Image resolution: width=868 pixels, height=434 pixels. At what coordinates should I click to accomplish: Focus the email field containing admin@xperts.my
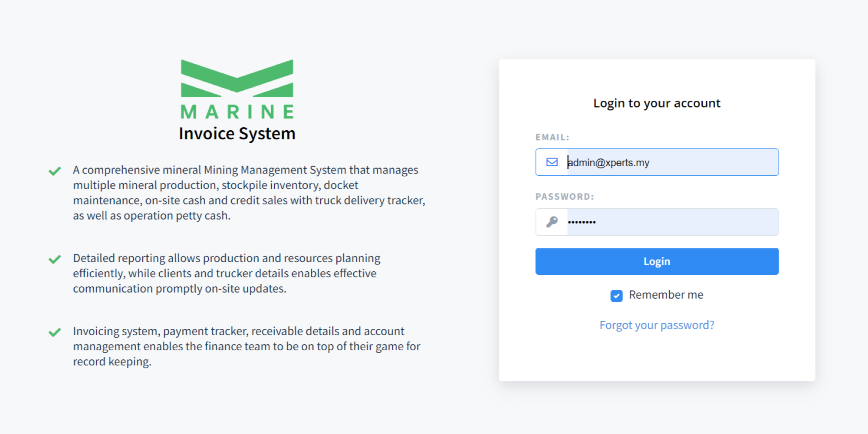click(x=672, y=162)
